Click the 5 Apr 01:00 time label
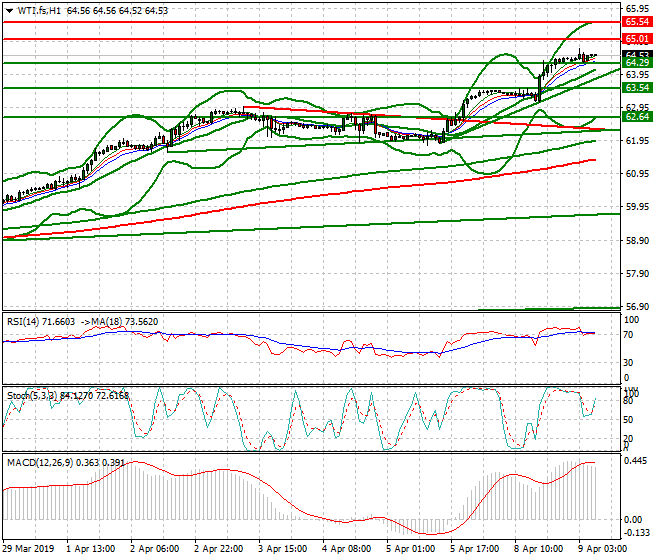The height and width of the screenshot is (560, 660). click(x=410, y=549)
